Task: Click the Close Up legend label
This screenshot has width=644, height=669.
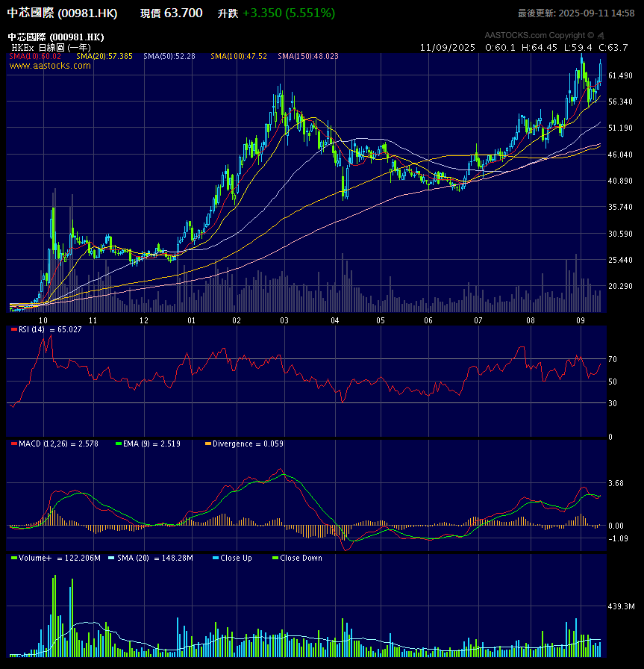Action: (236, 558)
